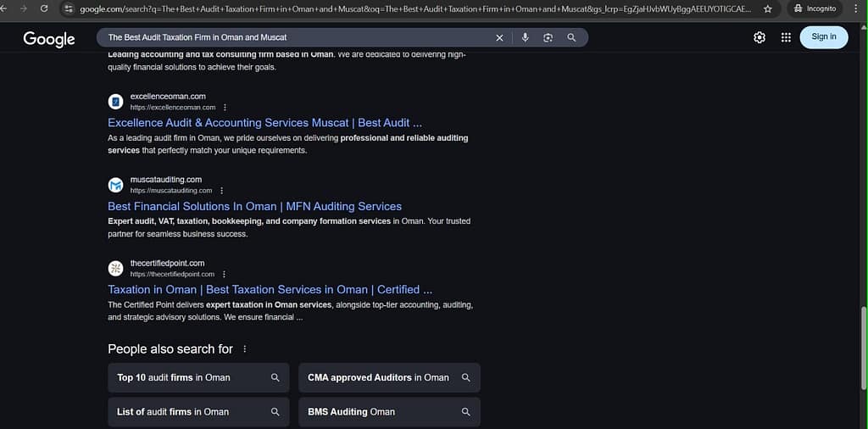Click the URL in the address bar
This screenshot has height=429, width=868.
tap(416, 9)
